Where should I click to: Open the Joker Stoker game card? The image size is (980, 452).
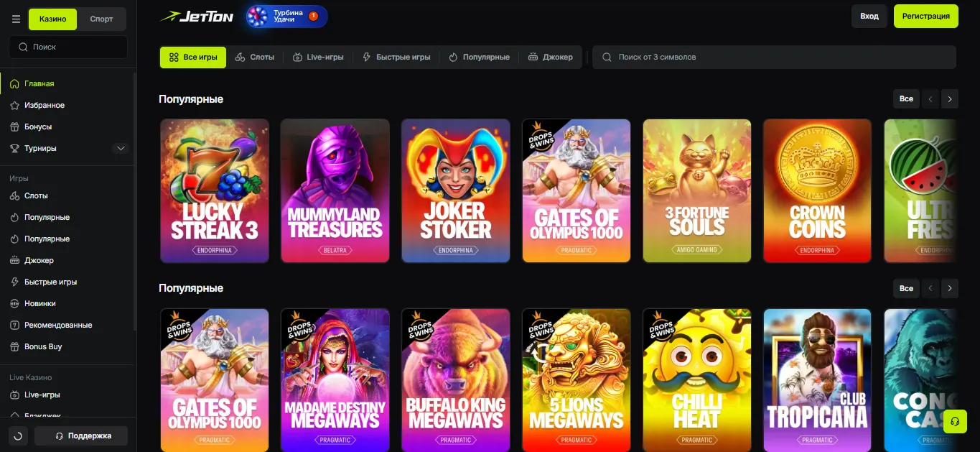456,190
